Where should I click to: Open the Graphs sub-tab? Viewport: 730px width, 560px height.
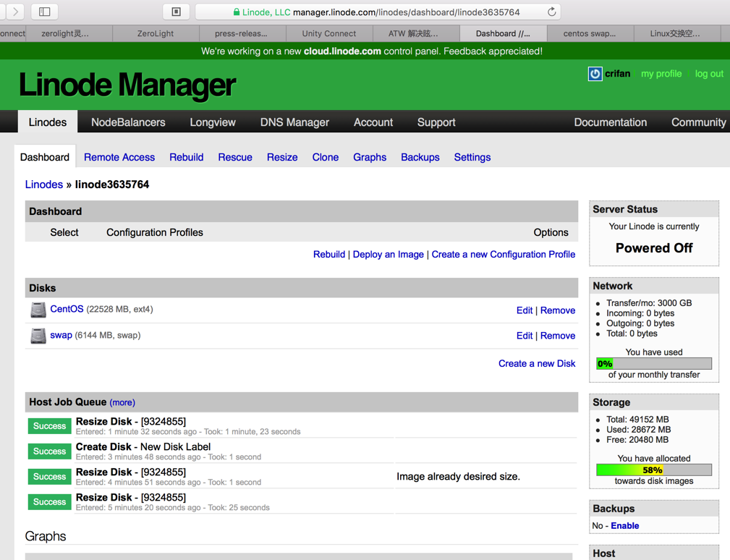[370, 157]
